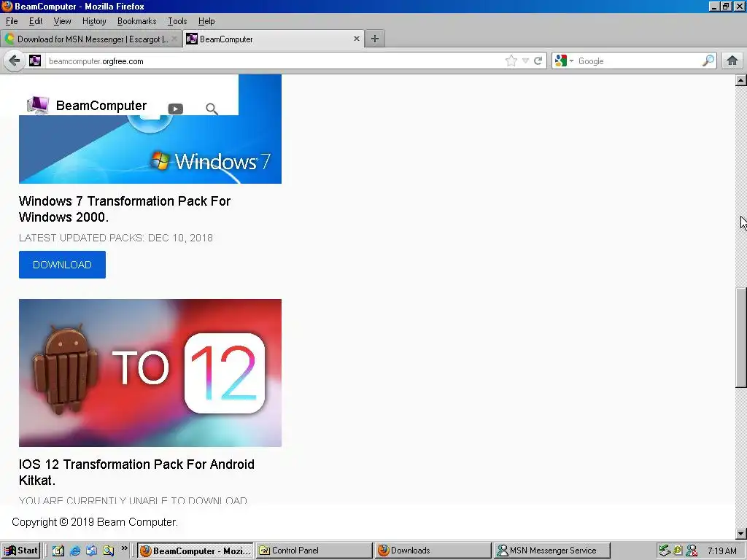Open the search engine selector dropdown
The width and height of the screenshot is (747, 560).
pyautogui.click(x=564, y=61)
